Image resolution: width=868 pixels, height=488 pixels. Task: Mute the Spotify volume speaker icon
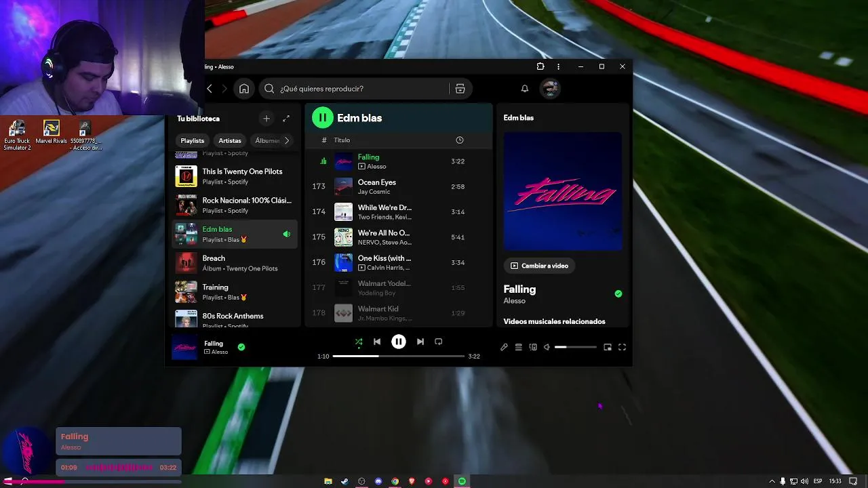pos(547,347)
